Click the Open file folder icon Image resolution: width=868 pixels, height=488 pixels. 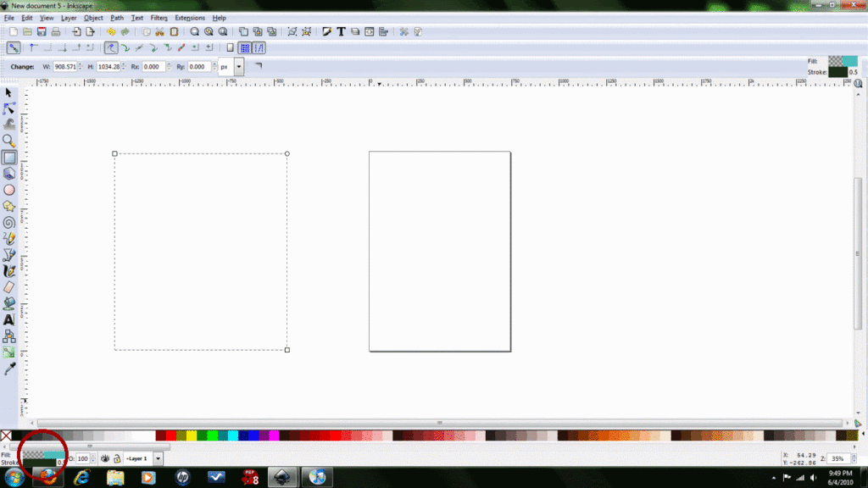27,32
